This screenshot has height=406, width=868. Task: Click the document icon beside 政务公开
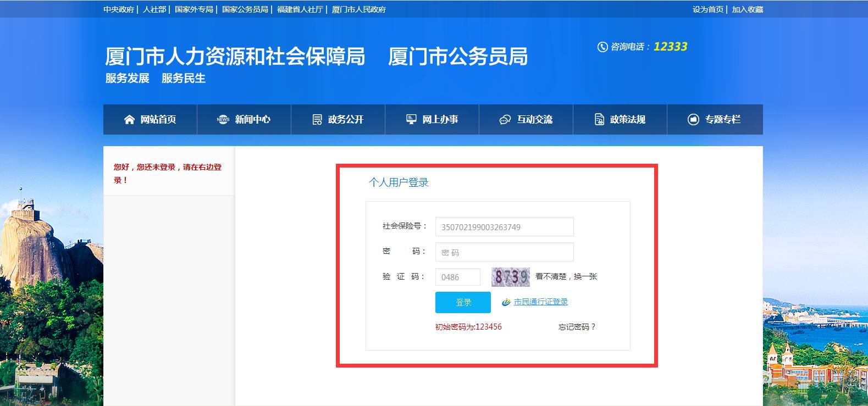[x=317, y=120]
